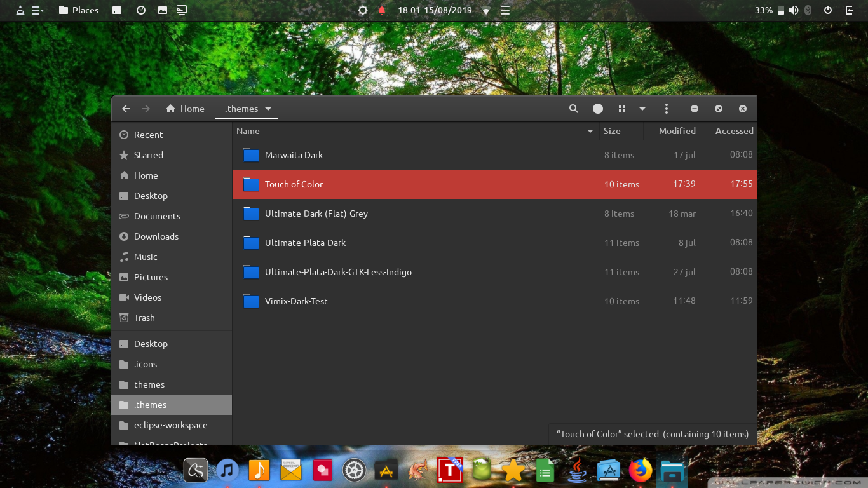Select Ultimate-Plata-Dark folder
This screenshot has width=868, height=488.
(x=495, y=243)
